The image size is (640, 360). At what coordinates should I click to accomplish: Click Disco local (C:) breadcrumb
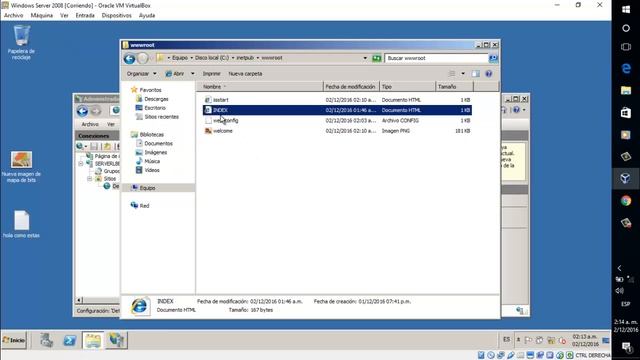pos(212,58)
